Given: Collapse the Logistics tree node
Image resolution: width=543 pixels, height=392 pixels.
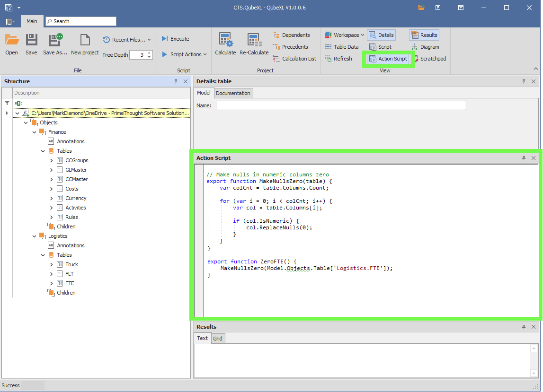Looking at the screenshot, I should tap(35, 236).
